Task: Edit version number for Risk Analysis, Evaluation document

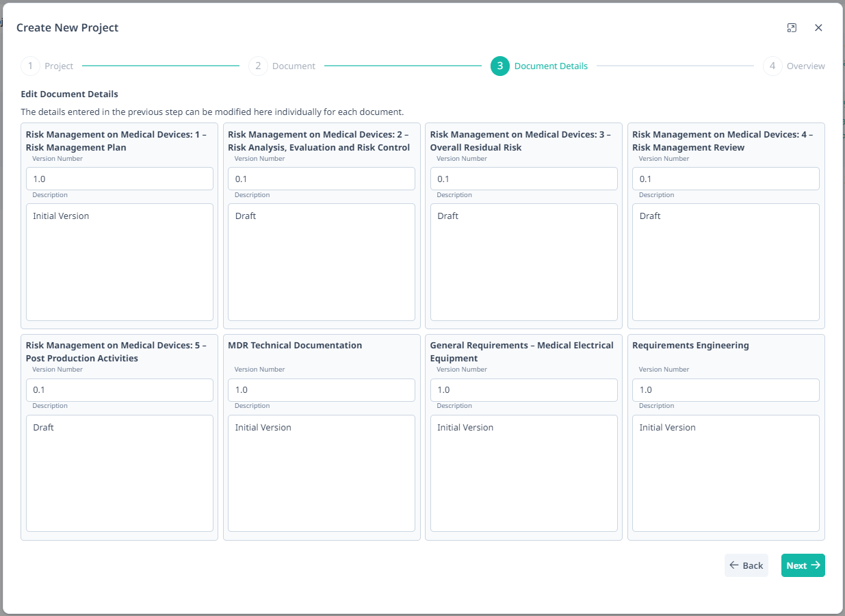Action: click(321, 179)
